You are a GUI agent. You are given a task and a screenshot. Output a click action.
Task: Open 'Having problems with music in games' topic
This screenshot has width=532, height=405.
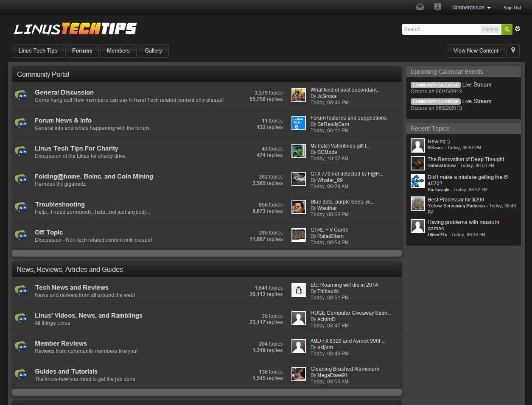pyautogui.click(x=463, y=225)
